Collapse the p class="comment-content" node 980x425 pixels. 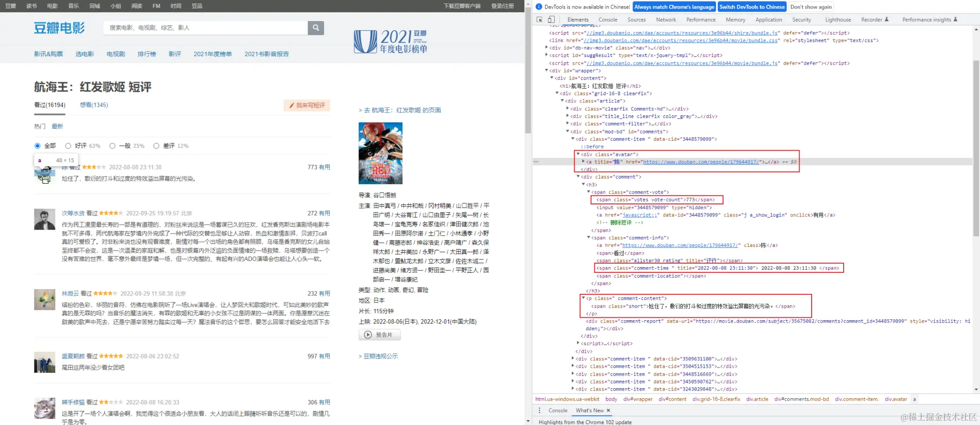tap(583, 298)
